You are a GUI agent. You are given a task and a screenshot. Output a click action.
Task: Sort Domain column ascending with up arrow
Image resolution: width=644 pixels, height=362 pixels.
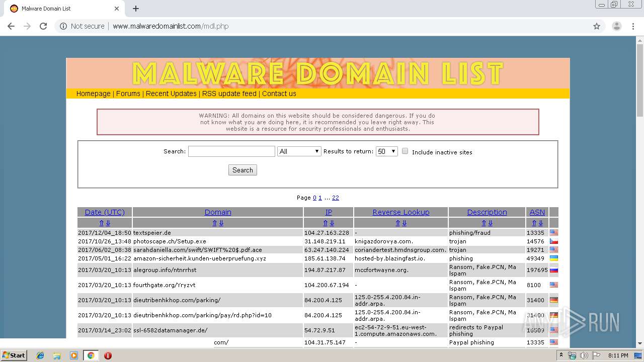(x=215, y=223)
